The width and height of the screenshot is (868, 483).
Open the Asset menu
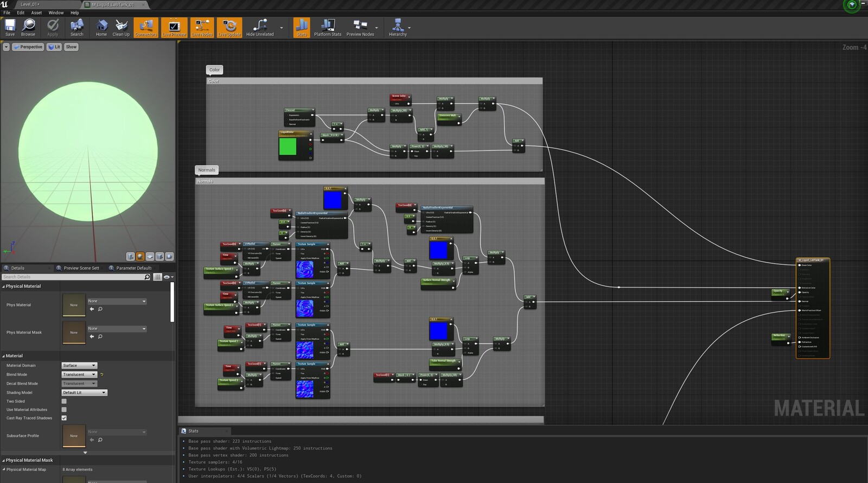36,12
